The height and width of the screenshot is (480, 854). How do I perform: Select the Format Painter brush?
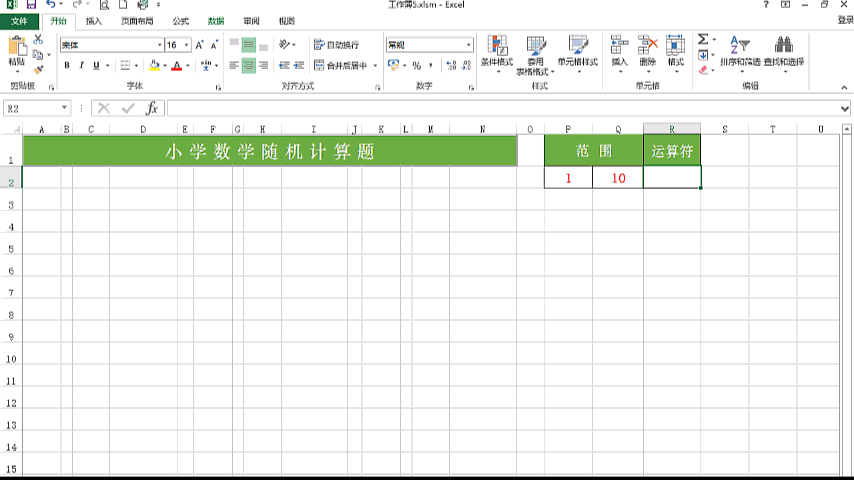point(38,70)
